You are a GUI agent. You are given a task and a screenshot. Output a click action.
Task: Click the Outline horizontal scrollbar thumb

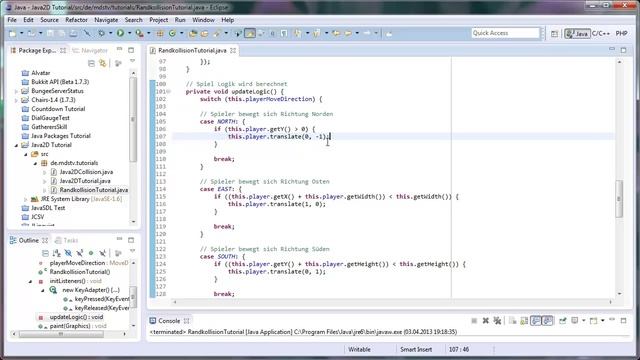[x=60, y=334]
